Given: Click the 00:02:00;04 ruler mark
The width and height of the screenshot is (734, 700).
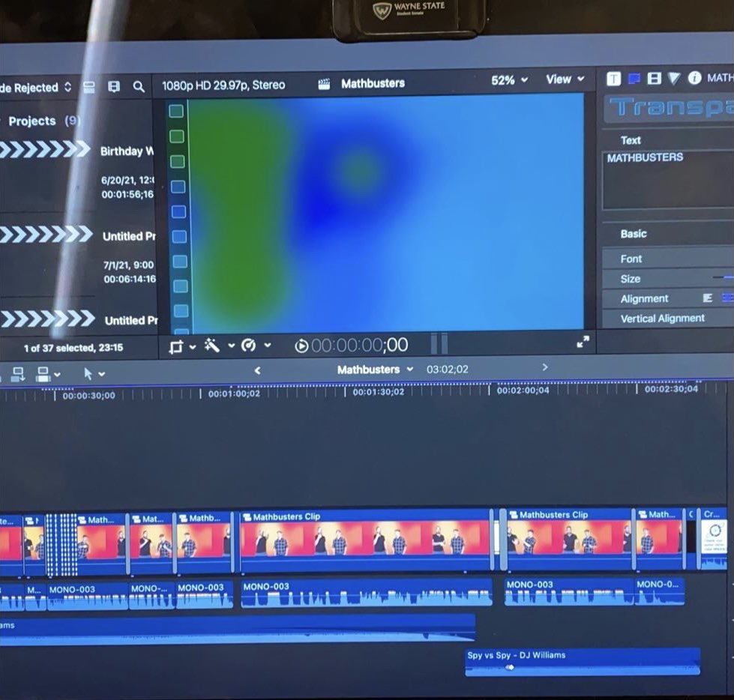Looking at the screenshot, I should 523,390.
